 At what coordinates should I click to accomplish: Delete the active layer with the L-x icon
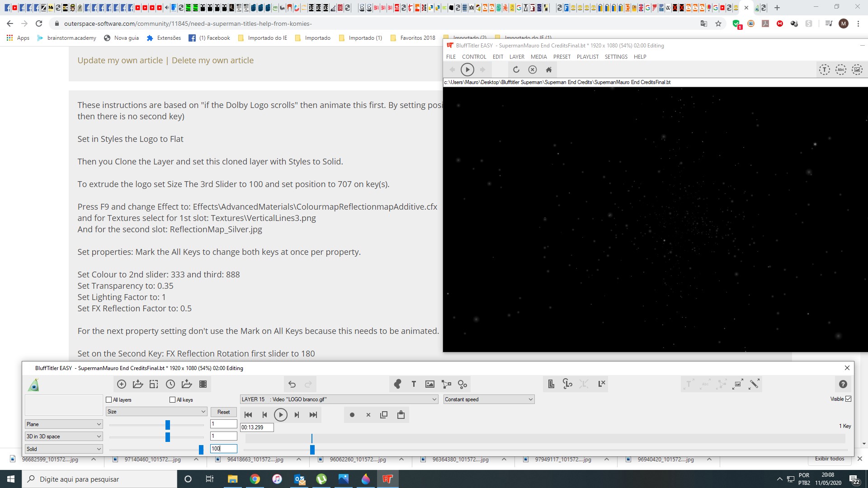602,384
